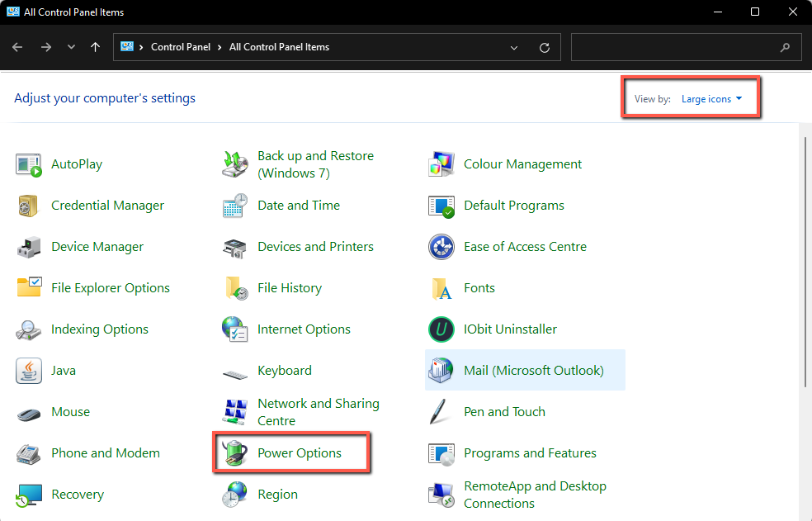Select All Control Panel Items breadcrumb
Image resolution: width=812 pixels, height=521 pixels.
(279, 47)
